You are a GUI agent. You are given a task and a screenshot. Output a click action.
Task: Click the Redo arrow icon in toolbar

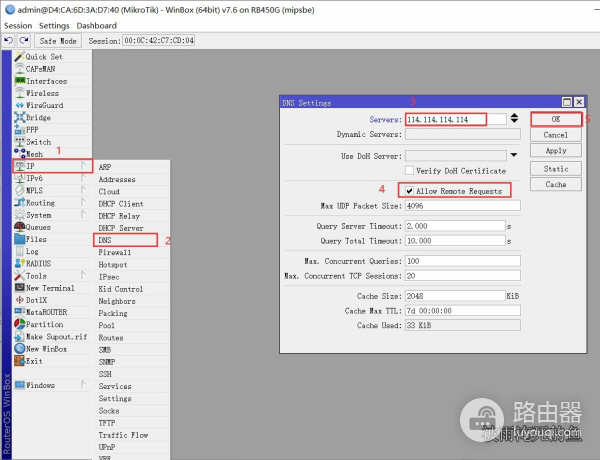click(x=24, y=40)
